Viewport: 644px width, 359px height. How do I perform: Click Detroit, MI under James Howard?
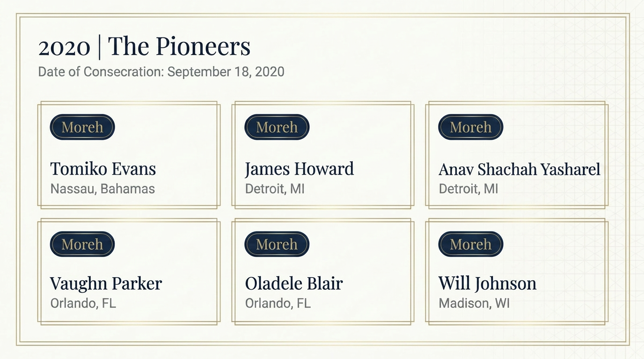tap(275, 189)
